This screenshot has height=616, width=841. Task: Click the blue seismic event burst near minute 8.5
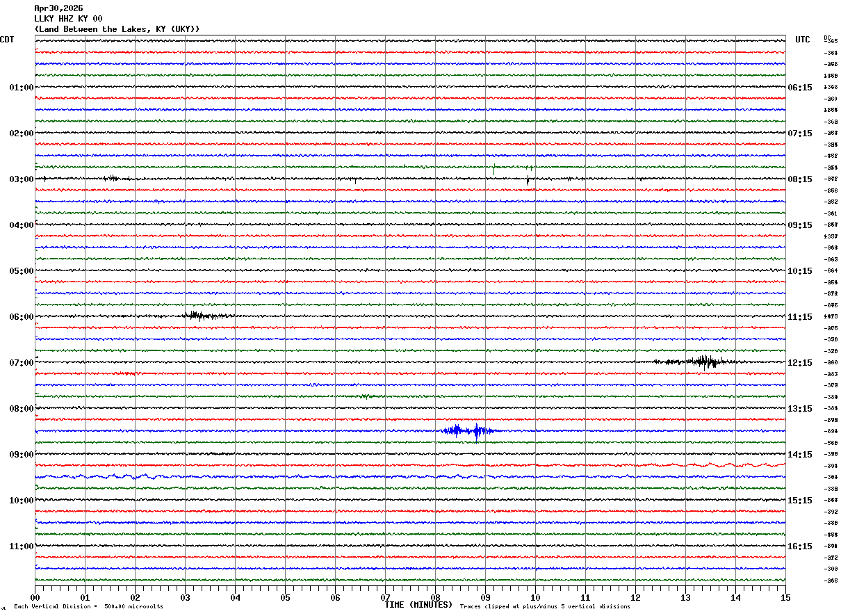(x=468, y=431)
